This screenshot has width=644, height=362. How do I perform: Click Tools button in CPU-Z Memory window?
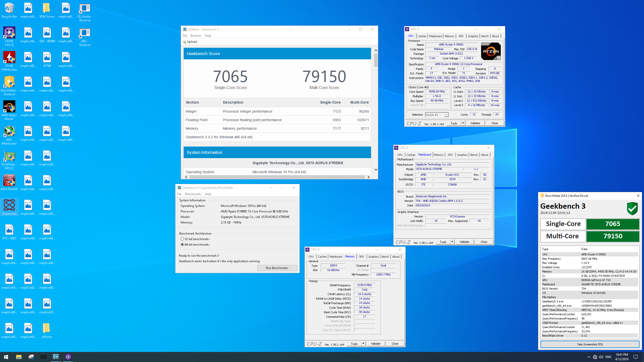[354, 344]
